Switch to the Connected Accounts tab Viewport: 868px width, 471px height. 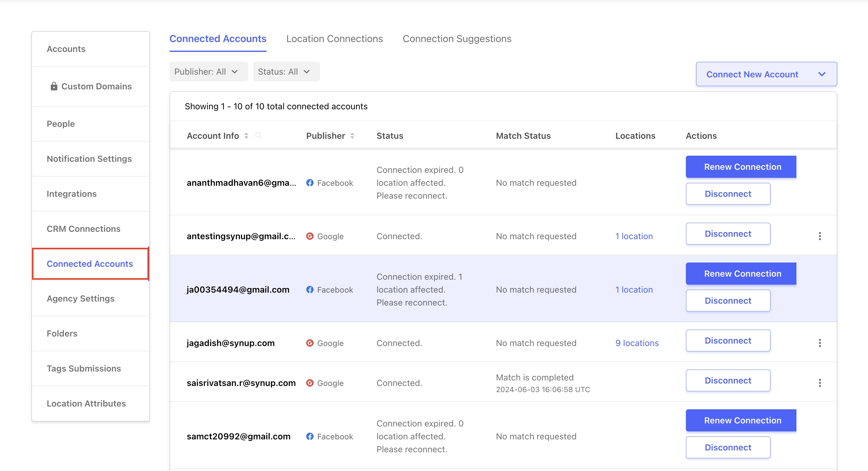218,39
